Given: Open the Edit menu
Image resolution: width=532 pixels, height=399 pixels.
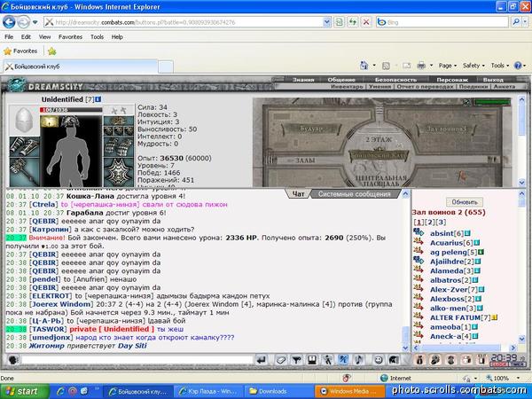Looking at the screenshot, I should pos(26,36).
